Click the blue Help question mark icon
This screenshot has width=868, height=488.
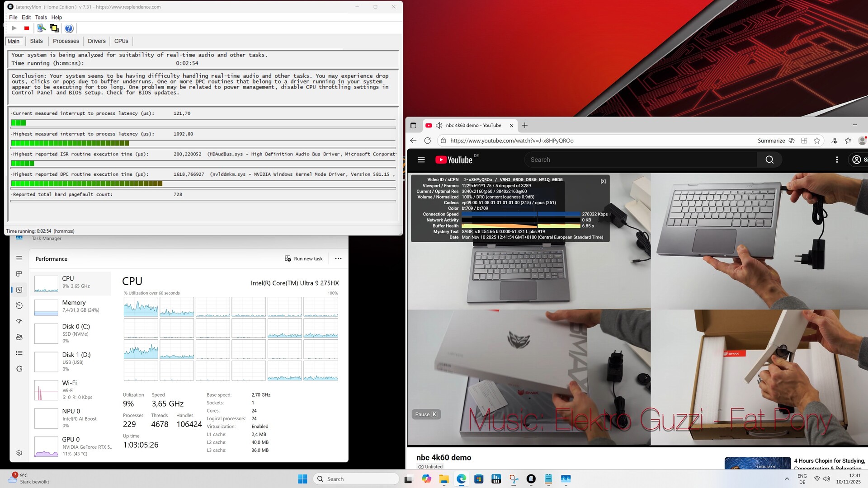pyautogui.click(x=69, y=28)
